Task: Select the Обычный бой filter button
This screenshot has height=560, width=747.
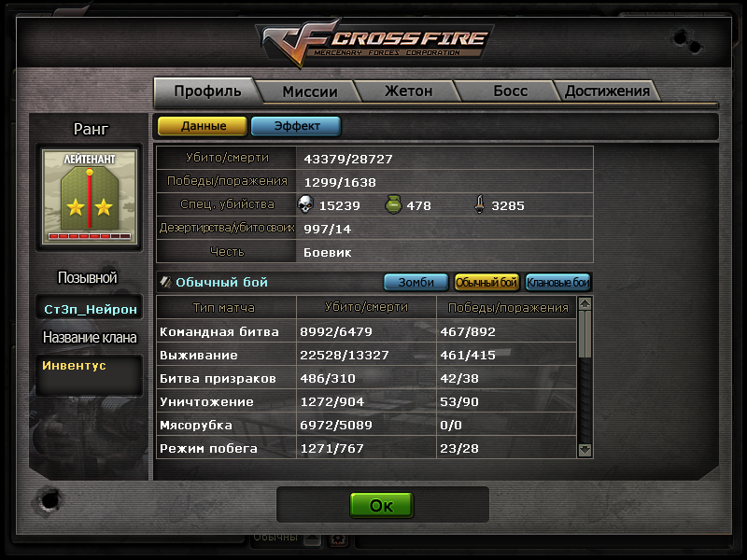Action: tap(486, 283)
